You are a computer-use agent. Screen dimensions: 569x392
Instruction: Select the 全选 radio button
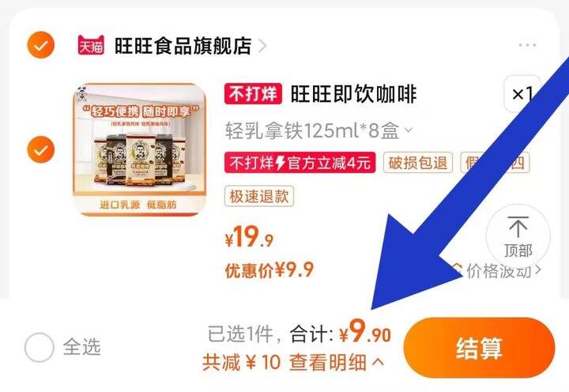(40, 348)
